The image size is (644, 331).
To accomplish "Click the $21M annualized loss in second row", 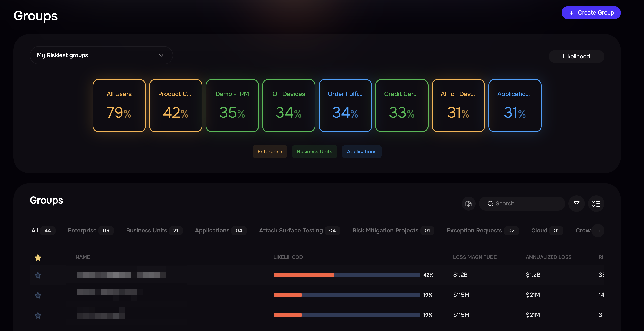I will click(533, 295).
